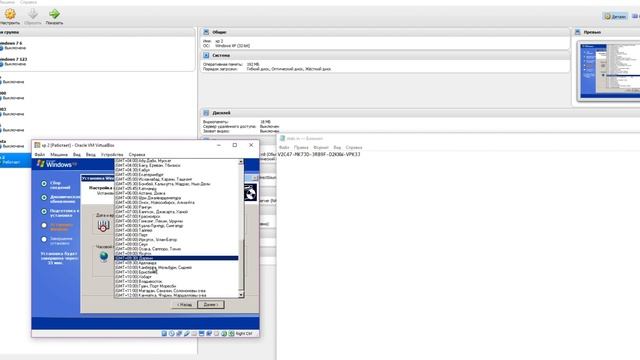The height and width of the screenshot is (360, 640).
Task: Click the greyed-out Reset toolbar icon
Action: click(33, 14)
